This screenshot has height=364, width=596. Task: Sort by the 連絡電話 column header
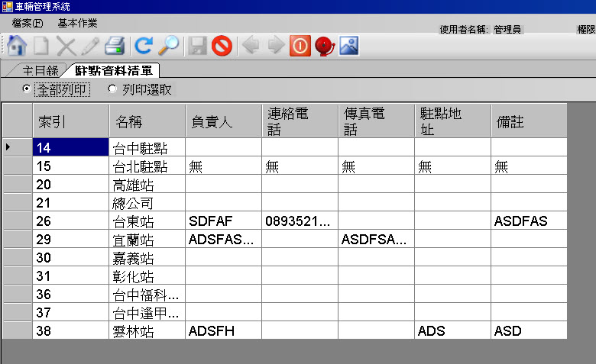click(300, 121)
